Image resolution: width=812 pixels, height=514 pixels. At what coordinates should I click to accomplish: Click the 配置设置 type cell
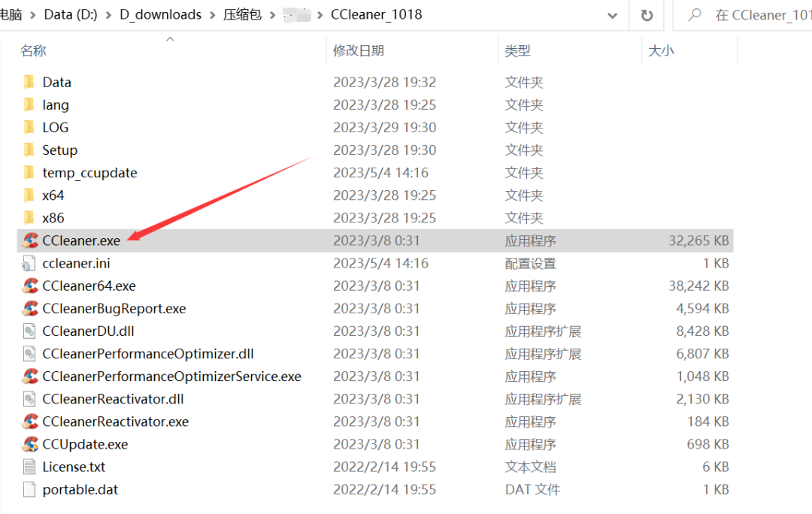[530, 264]
